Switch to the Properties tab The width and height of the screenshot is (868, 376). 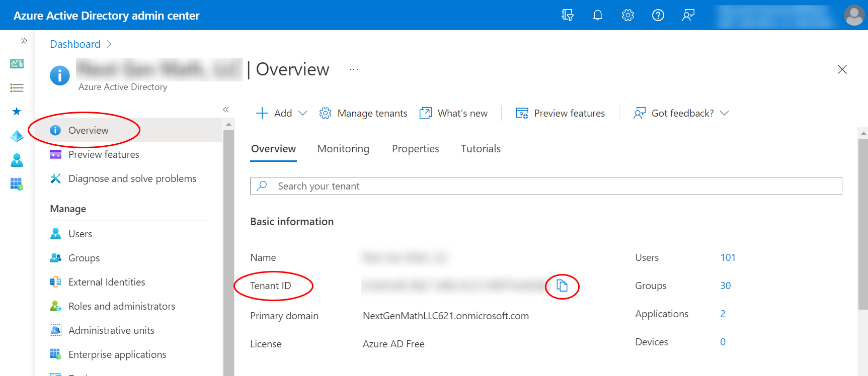tap(416, 149)
